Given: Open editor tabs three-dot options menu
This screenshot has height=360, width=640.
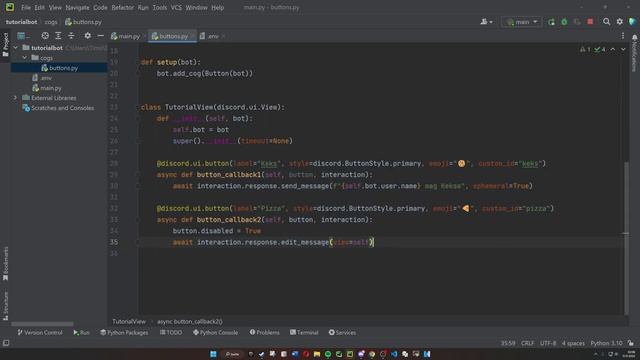Looking at the screenshot, I should (623, 36).
